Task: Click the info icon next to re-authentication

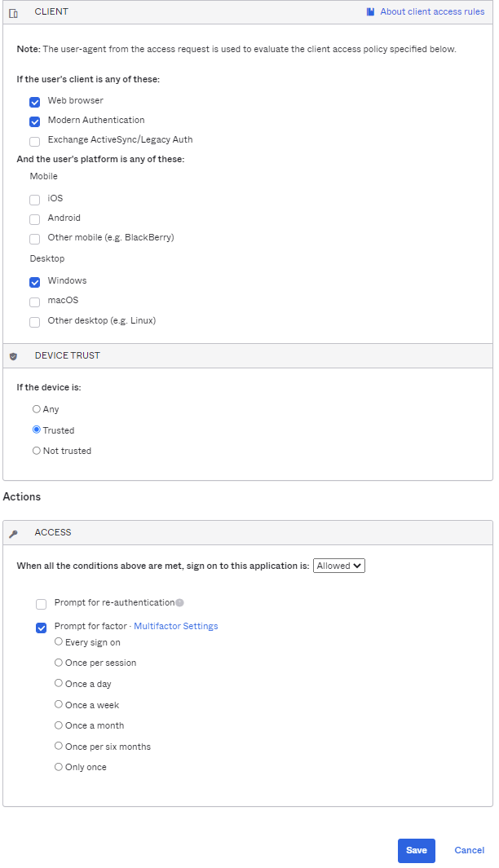Action: 180,603
